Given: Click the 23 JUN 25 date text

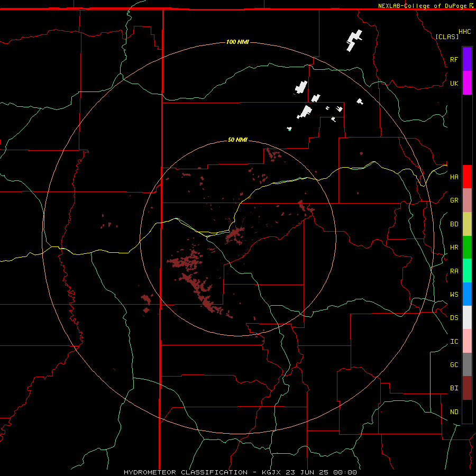Looking at the screenshot, I should coord(307,472).
